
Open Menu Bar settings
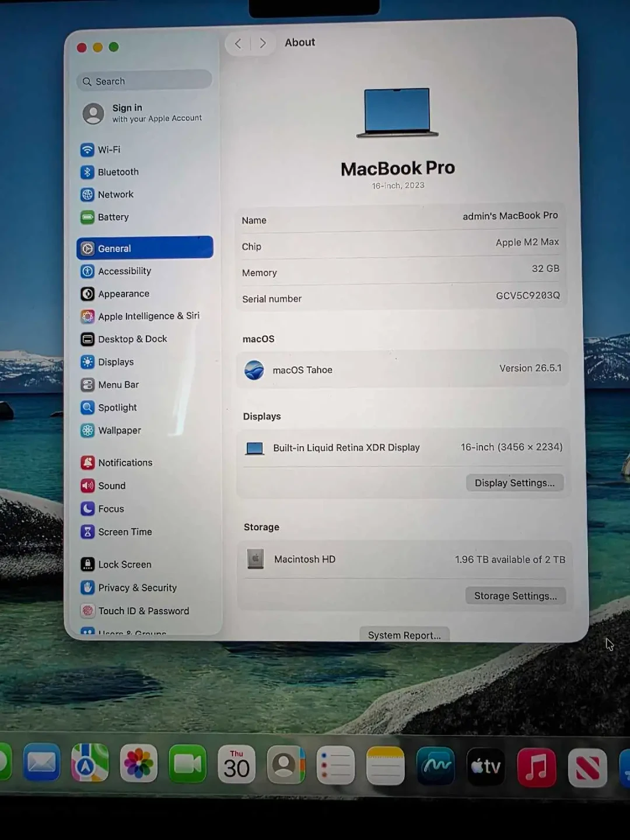pos(145,384)
